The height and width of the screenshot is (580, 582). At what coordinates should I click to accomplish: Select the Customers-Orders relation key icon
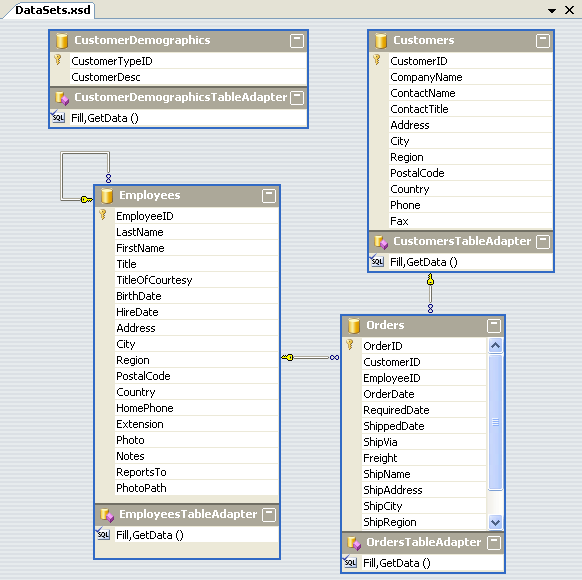pyautogui.click(x=430, y=279)
